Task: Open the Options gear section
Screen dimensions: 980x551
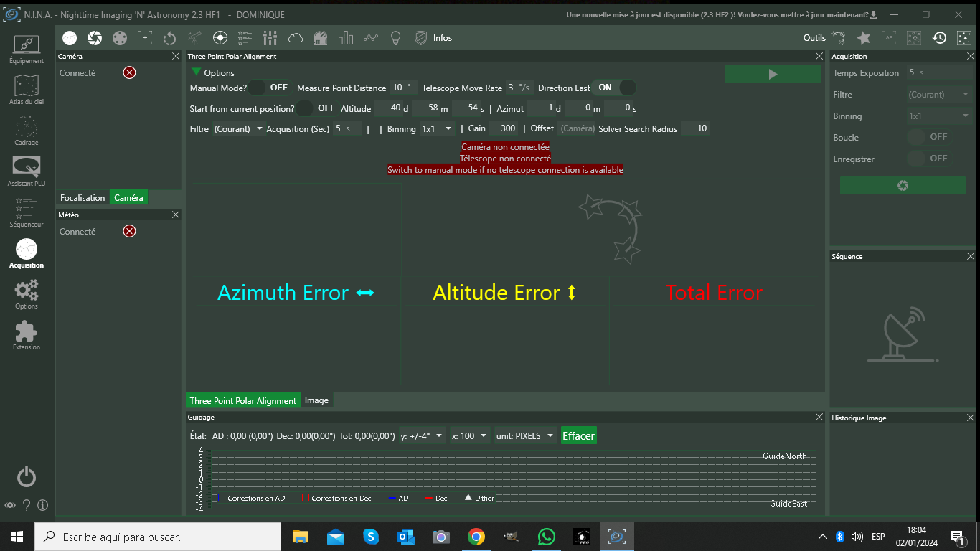Action: [27, 294]
